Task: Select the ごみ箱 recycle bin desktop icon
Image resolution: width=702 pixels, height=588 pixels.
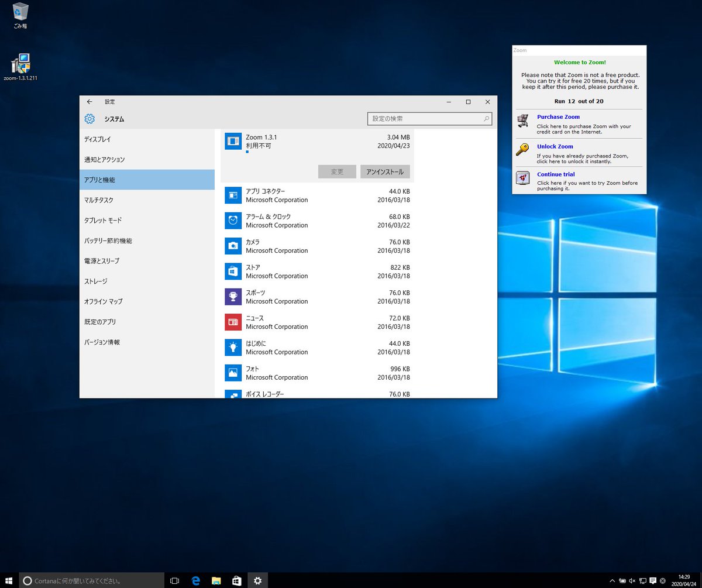Action: point(20,16)
